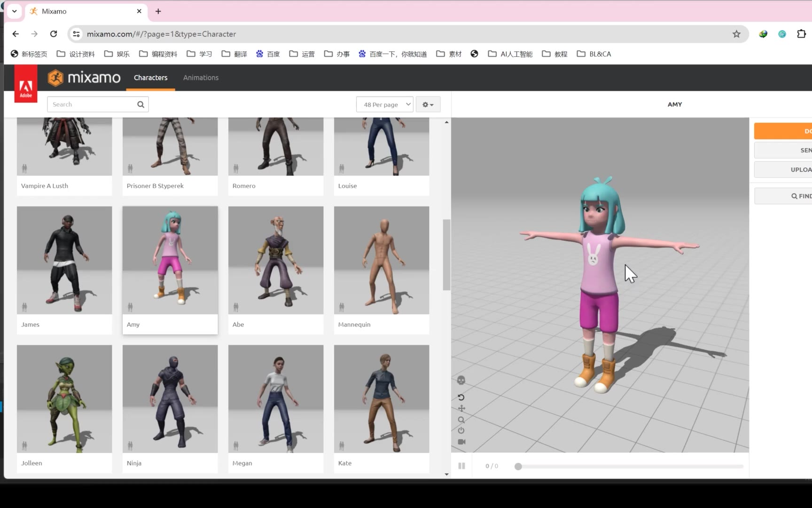Viewport: 812px width, 508px height.
Task: Pause the animation playback
Action: (461, 466)
